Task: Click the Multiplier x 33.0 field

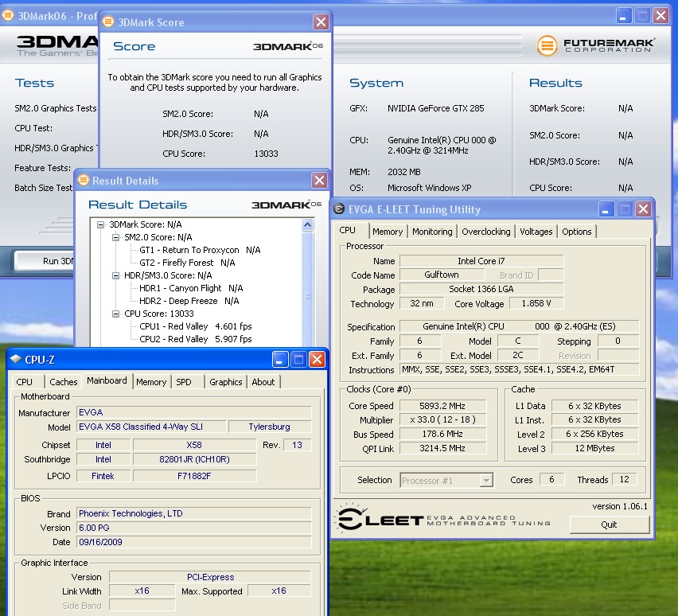Action: [x=442, y=419]
